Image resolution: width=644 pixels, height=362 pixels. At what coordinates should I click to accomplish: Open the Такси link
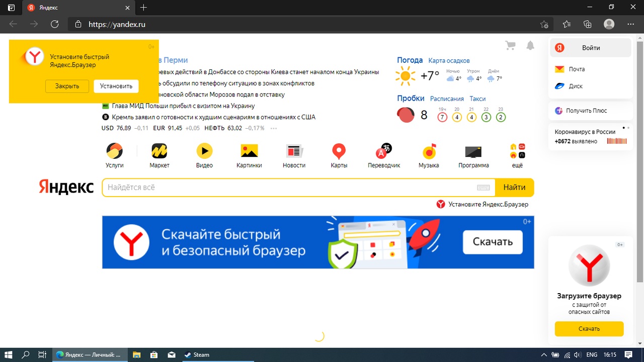[x=477, y=99]
